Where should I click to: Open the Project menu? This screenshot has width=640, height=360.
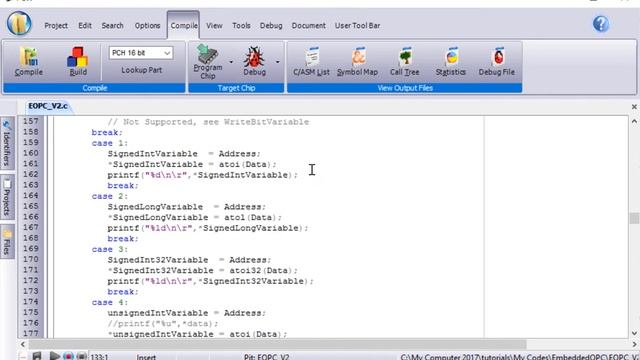pos(56,25)
